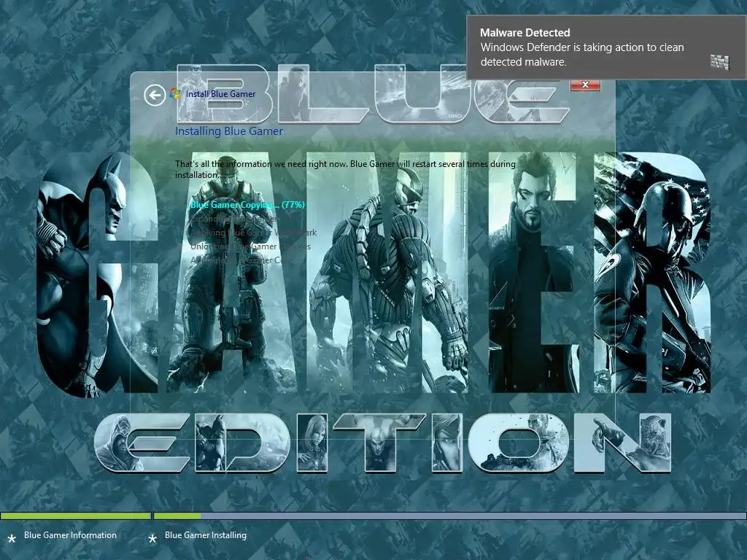Click the Install Blue Gamer window title
Image resolution: width=747 pixels, height=560 pixels.
click(x=220, y=94)
